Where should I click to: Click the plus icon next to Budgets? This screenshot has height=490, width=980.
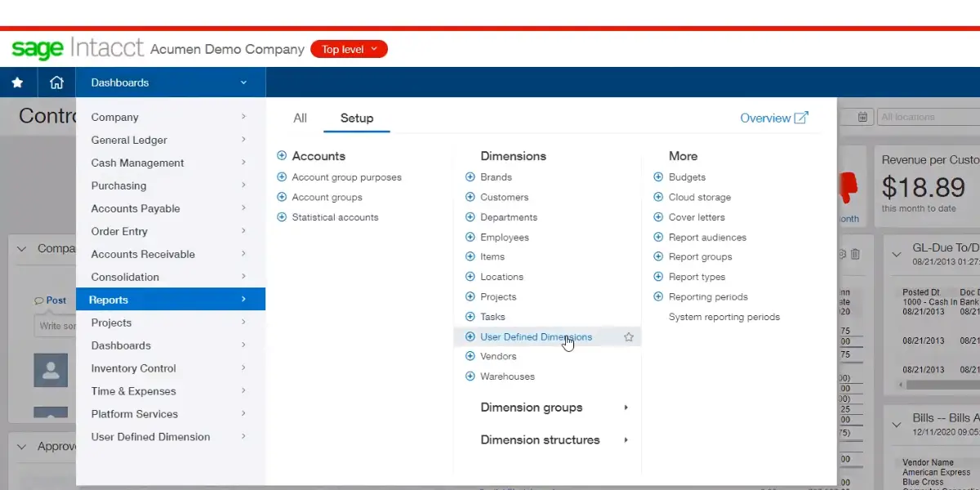(x=658, y=177)
